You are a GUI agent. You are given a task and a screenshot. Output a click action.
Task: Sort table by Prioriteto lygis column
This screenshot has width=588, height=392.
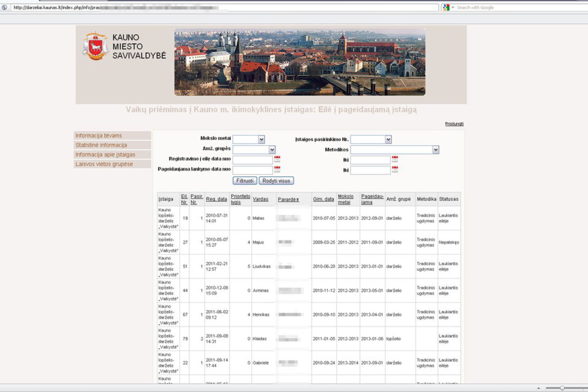(241, 199)
